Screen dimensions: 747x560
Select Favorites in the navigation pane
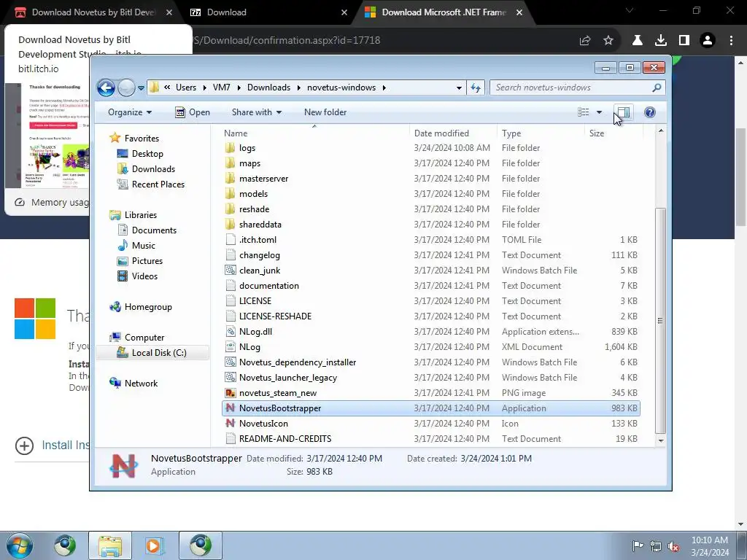point(142,138)
